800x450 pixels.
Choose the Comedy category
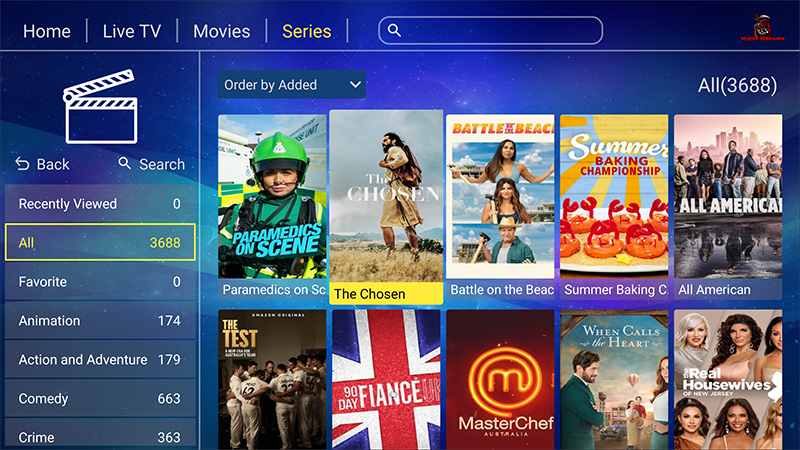100,398
